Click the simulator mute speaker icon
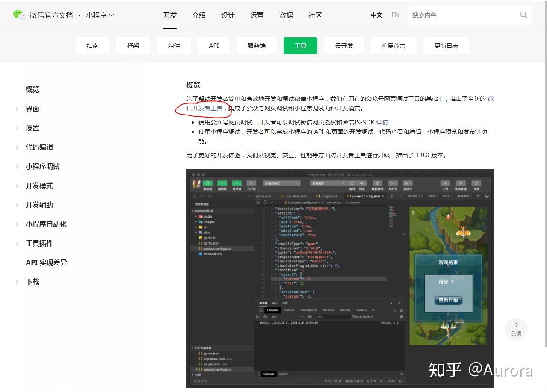This screenshot has height=392, width=547. pyautogui.click(x=479, y=196)
